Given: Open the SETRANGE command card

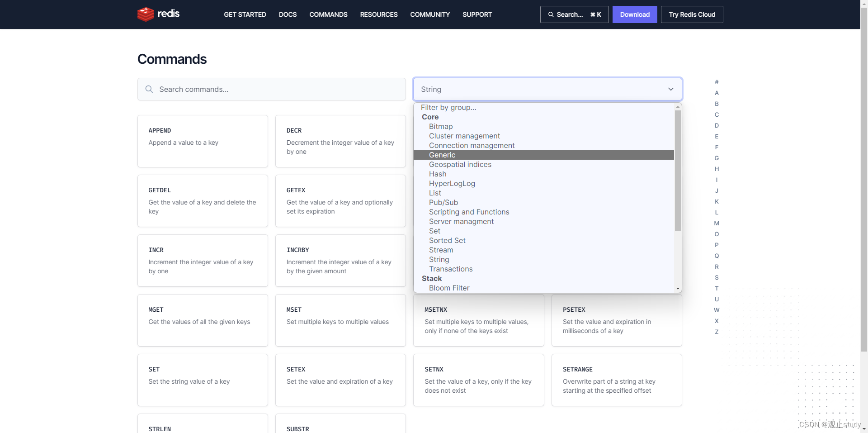Looking at the screenshot, I should click(x=617, y=380).
